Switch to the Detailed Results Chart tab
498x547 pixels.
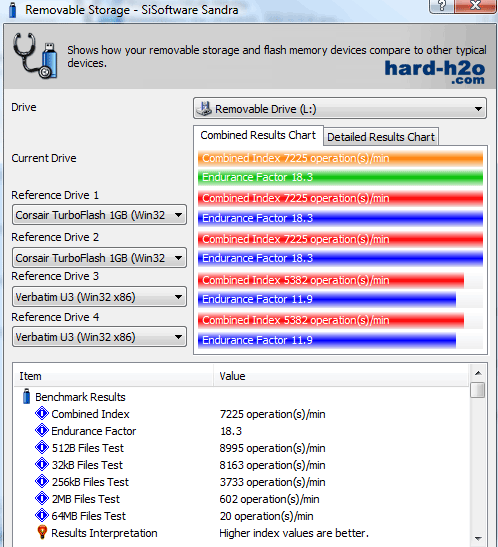coord(381,137)
